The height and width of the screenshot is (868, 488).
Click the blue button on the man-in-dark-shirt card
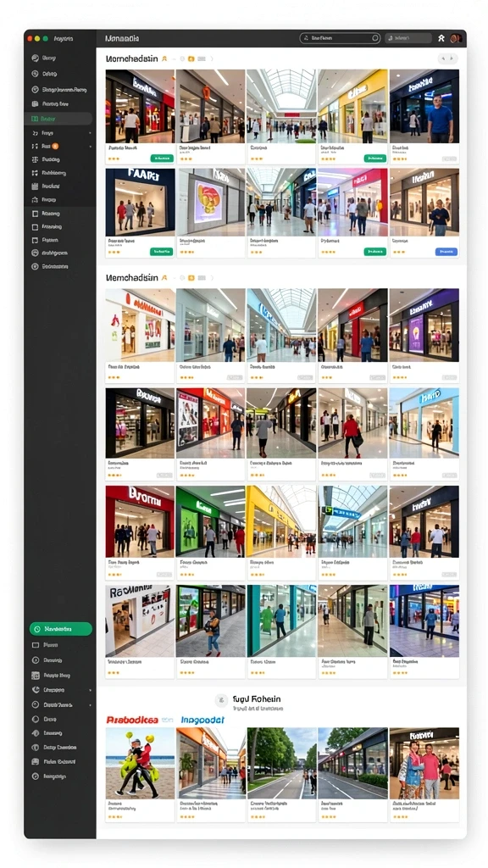click(446, 251)
